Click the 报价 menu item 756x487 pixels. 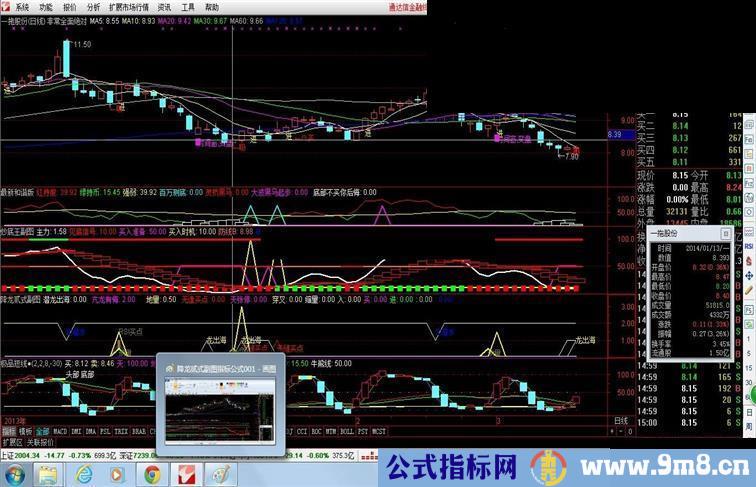click(68, 6)
